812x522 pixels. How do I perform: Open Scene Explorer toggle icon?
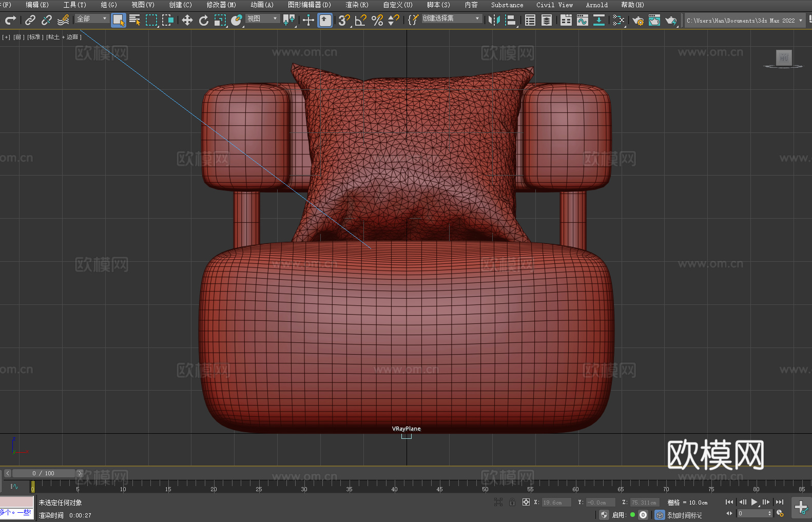[530, 20]
